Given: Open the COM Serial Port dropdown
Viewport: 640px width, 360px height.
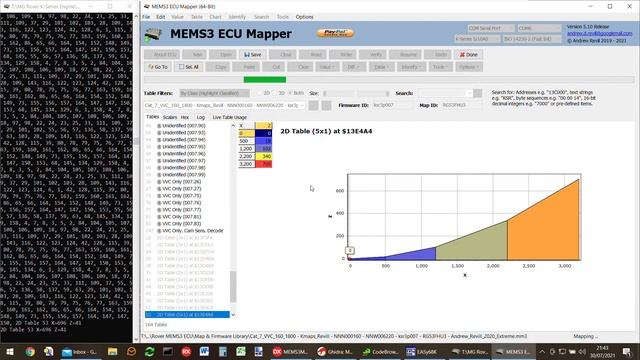Looking at the screenshot, I should [x=491, y=28].
